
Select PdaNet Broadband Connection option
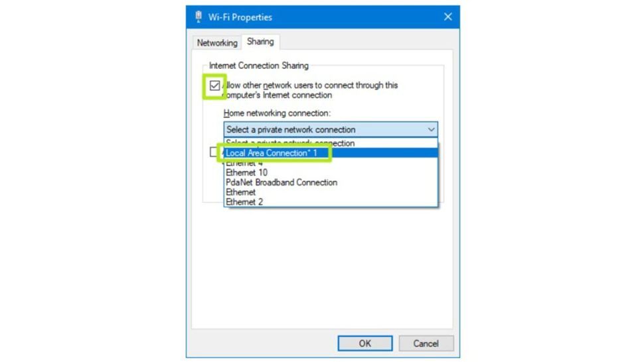click(x=282, y=182)
